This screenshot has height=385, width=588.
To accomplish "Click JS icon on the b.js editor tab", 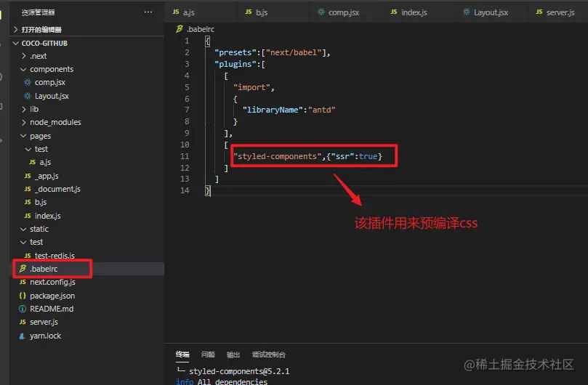I will [x=249, y=12].
